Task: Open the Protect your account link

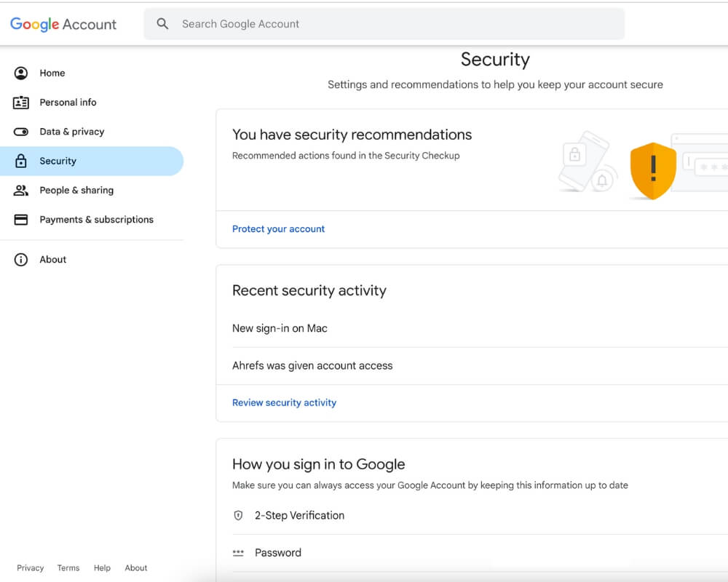Action: [x=278, y=228]
